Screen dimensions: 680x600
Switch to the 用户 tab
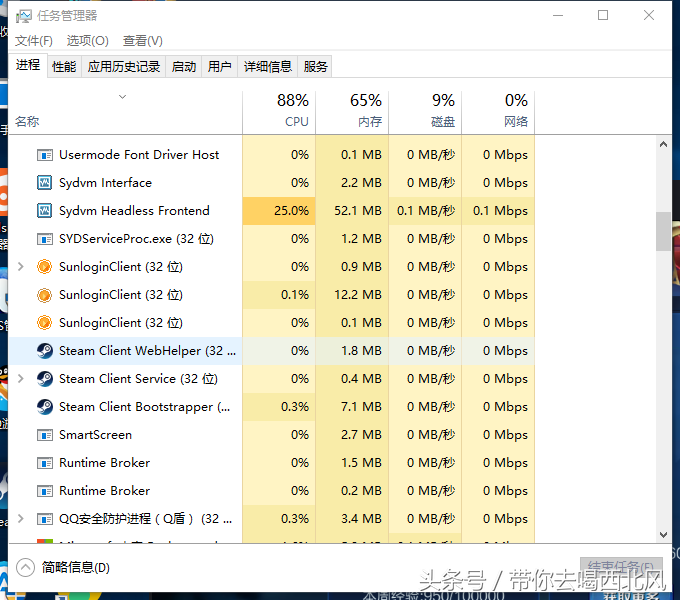(219, 67)
